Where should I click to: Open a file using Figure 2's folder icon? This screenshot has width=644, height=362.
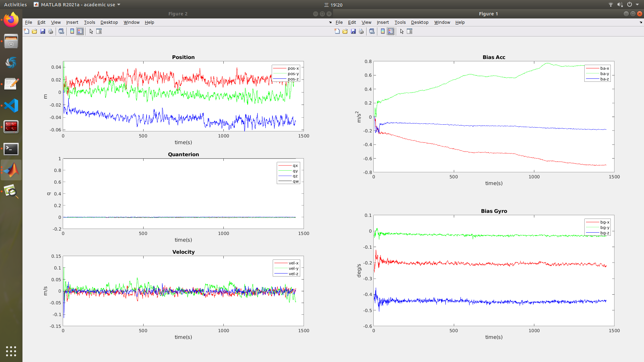click(35, 31)
